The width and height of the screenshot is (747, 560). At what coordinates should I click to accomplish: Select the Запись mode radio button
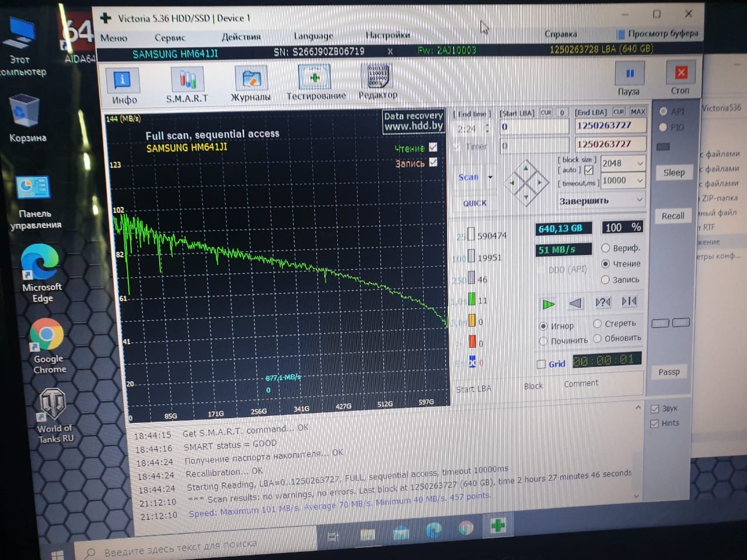605,280
